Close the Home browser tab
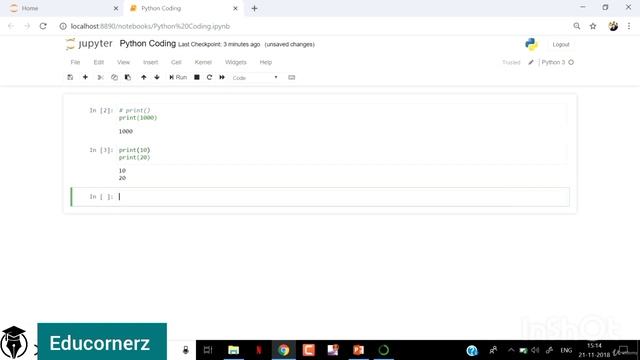 (116, 8)
